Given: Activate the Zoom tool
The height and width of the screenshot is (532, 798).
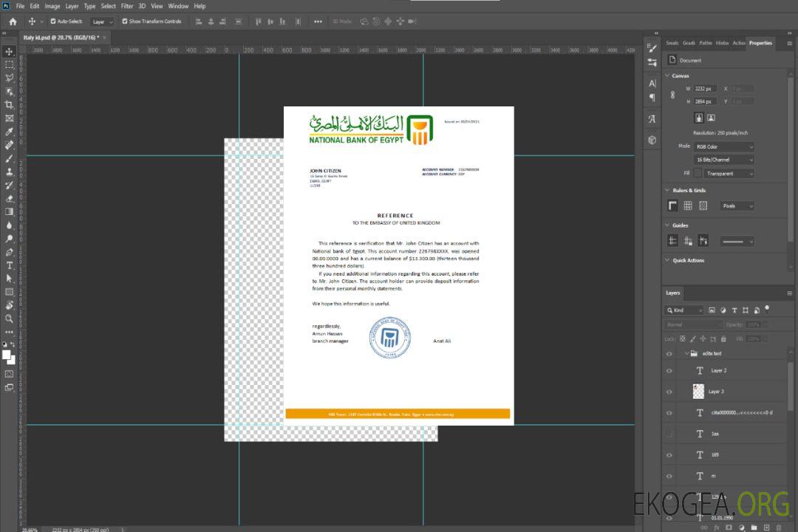Looking at the screenshot, I should (x=10, y=318).
